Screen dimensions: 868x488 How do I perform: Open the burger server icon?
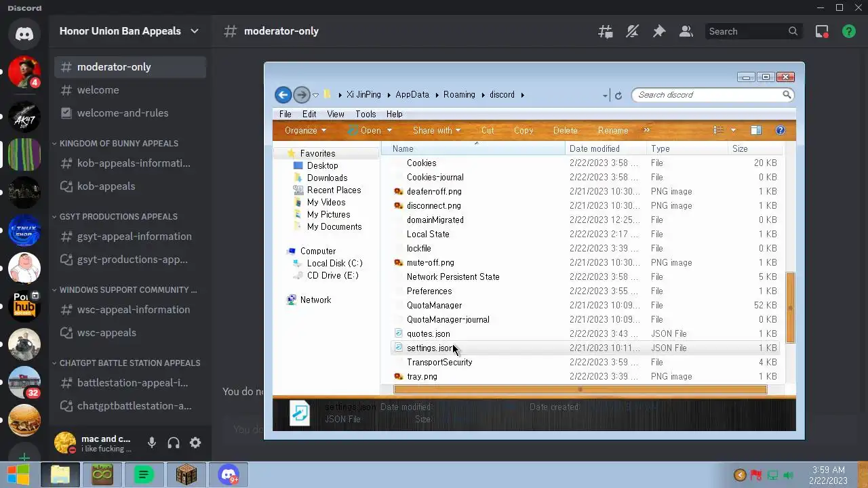(24, 420)
